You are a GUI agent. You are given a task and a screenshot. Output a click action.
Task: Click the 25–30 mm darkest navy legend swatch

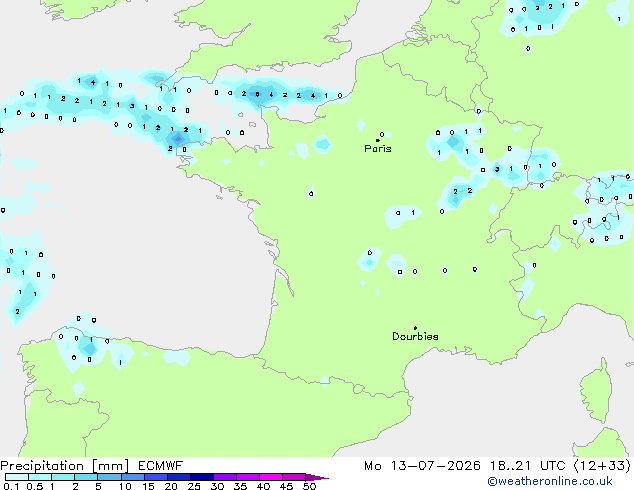tap(202, 477)
